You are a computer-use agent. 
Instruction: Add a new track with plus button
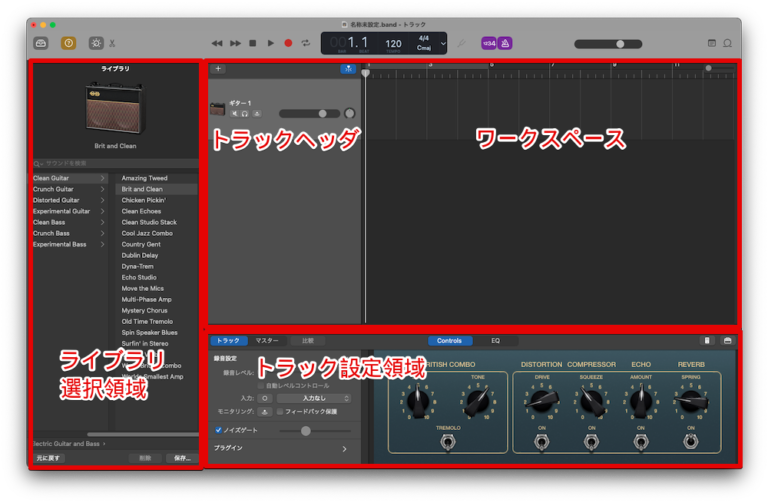click(x=218, y=69)
